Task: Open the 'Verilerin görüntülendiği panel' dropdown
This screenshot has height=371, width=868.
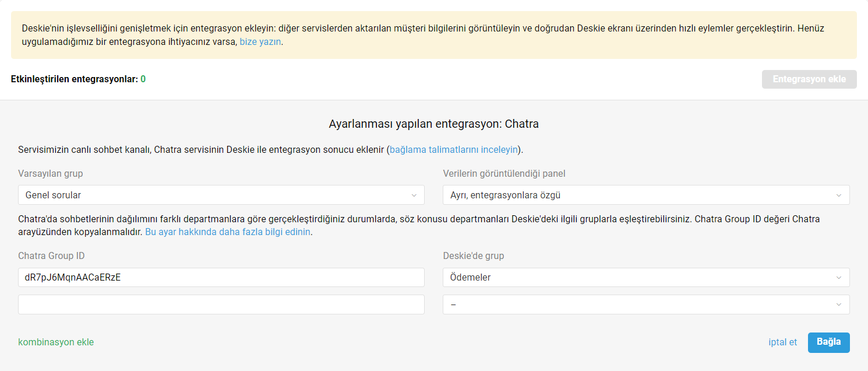Action: click(x=646, y=195)
